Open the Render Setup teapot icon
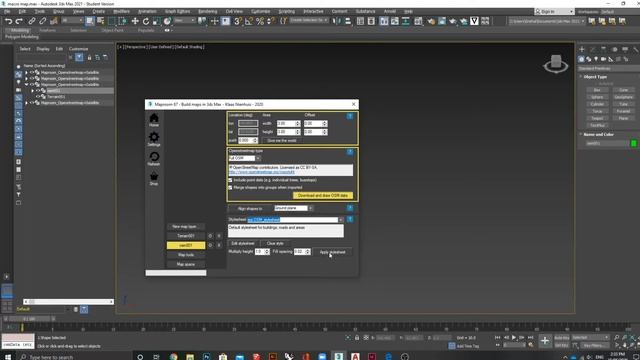Screen dimensions: 640x360 pyautogui.click(x=431, y=21)
